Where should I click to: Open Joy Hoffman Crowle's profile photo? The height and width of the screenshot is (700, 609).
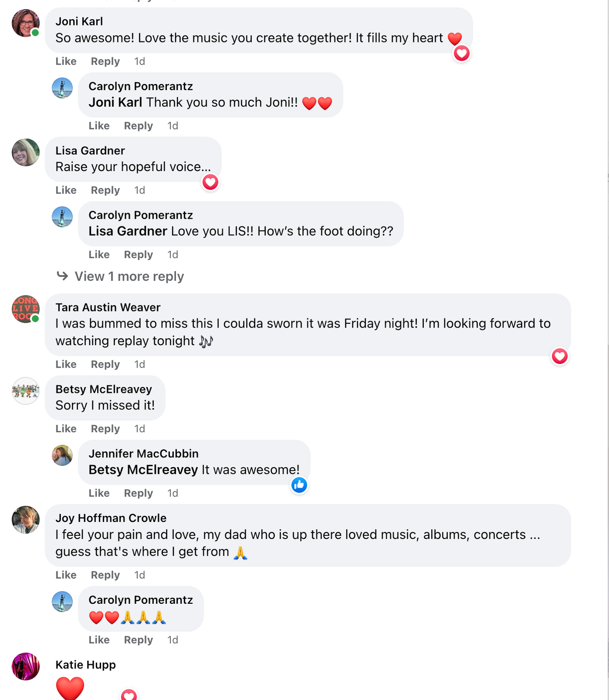pos(25,520)
